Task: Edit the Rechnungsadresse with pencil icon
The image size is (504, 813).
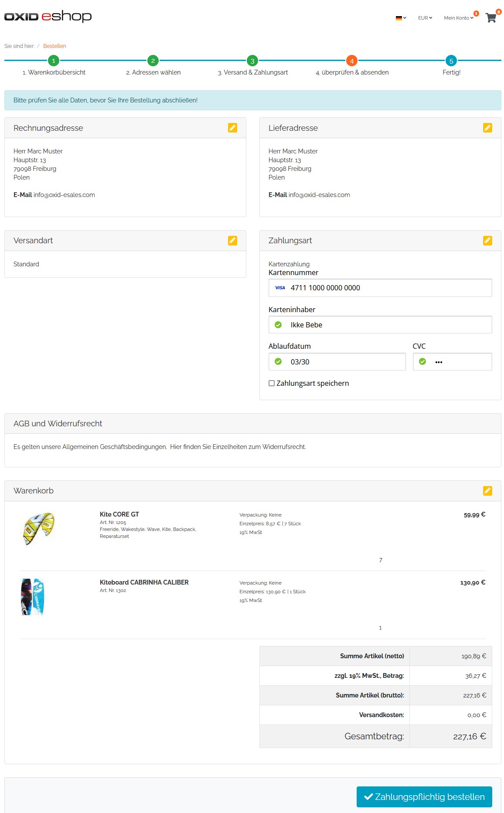Action: (x=232, y=128)
